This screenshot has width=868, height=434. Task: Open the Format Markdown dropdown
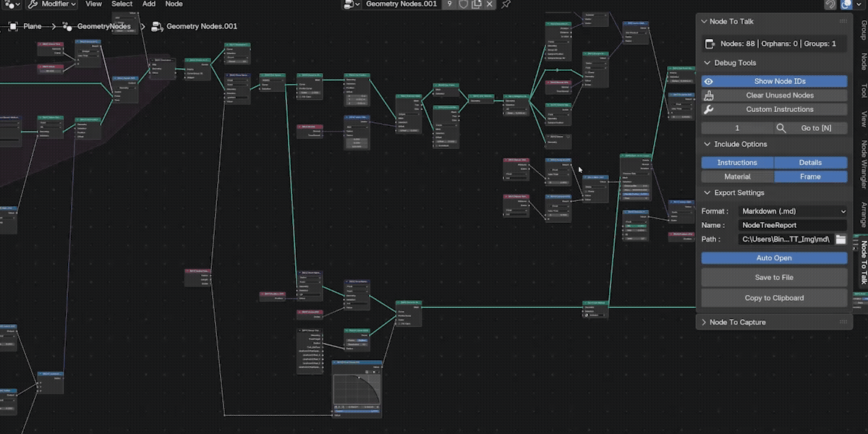(x=793, y=211)
